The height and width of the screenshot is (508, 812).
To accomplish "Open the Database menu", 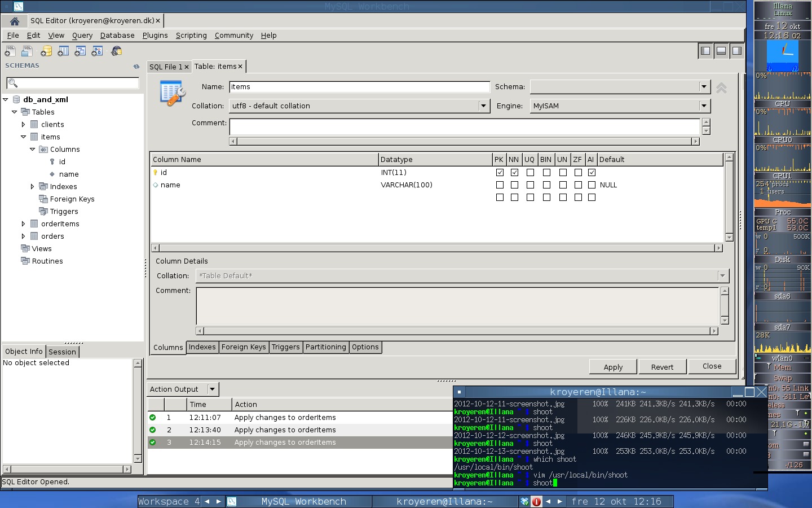I will [117, 36].
